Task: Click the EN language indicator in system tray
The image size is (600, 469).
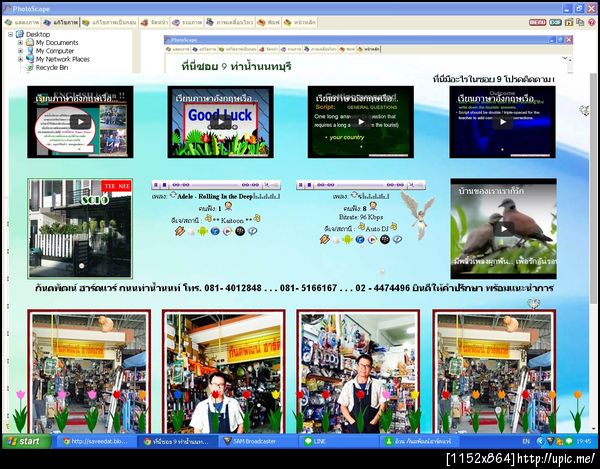Action: 526,441
